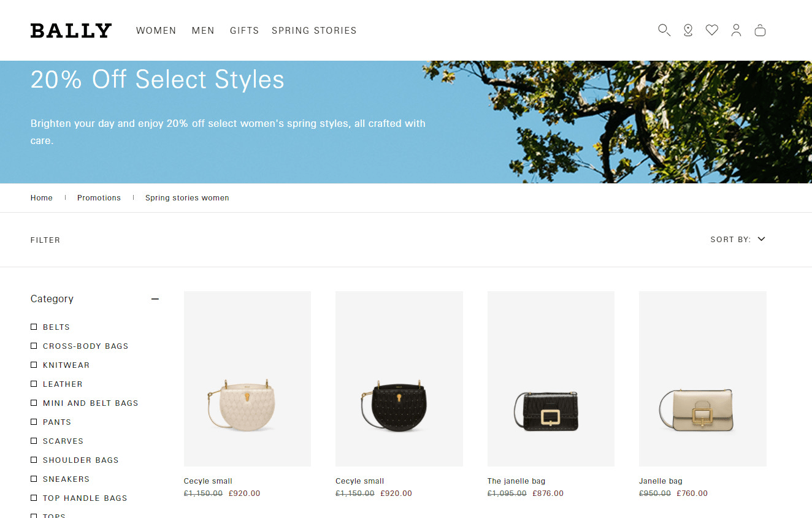Open Spring stories women breadcrumb
Viewport: 812px width, 518px height.
[187, 198]
